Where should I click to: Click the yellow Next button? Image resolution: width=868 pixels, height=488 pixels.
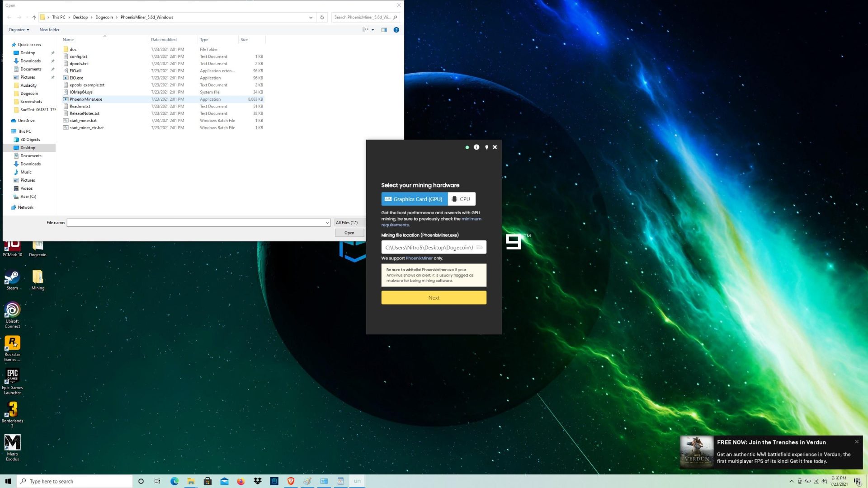[x=434, y=298]
